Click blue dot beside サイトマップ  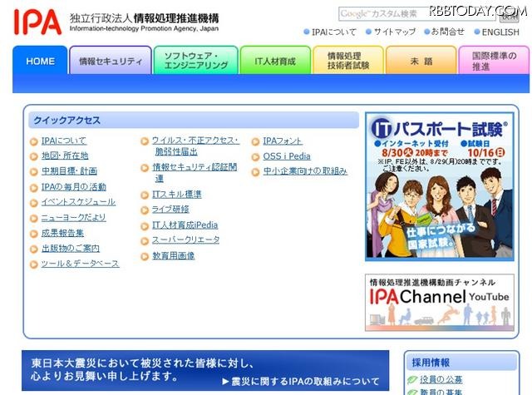[369, 32]
